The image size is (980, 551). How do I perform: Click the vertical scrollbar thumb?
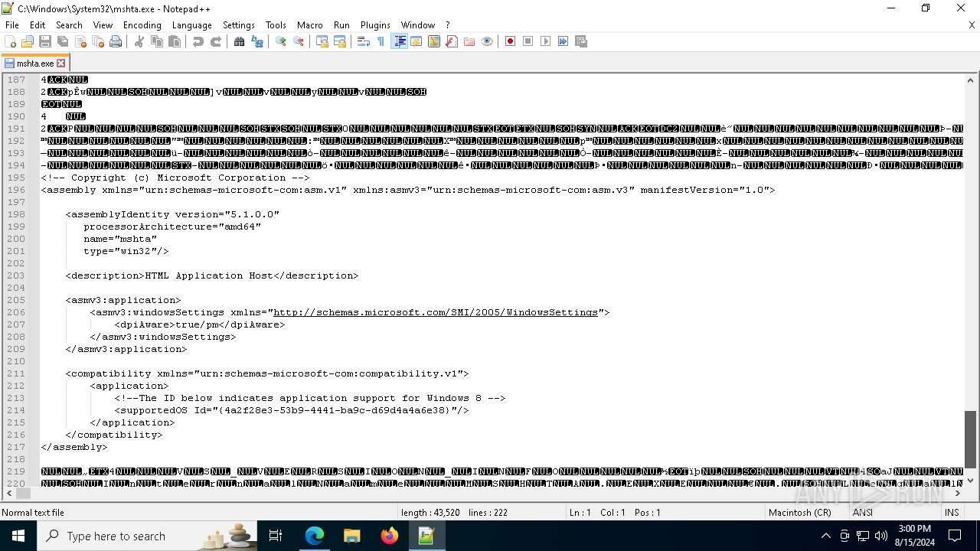tap(970, 439)
